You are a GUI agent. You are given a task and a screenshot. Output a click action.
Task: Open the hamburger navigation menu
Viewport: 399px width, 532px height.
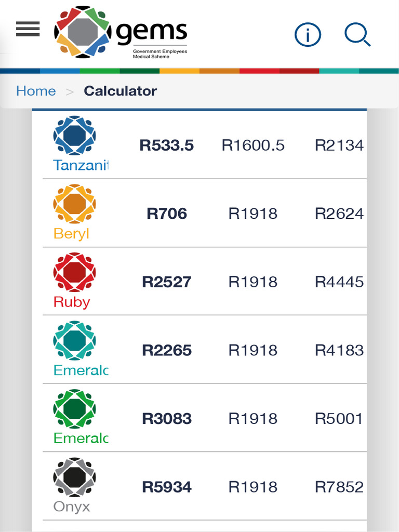[28, 29]
